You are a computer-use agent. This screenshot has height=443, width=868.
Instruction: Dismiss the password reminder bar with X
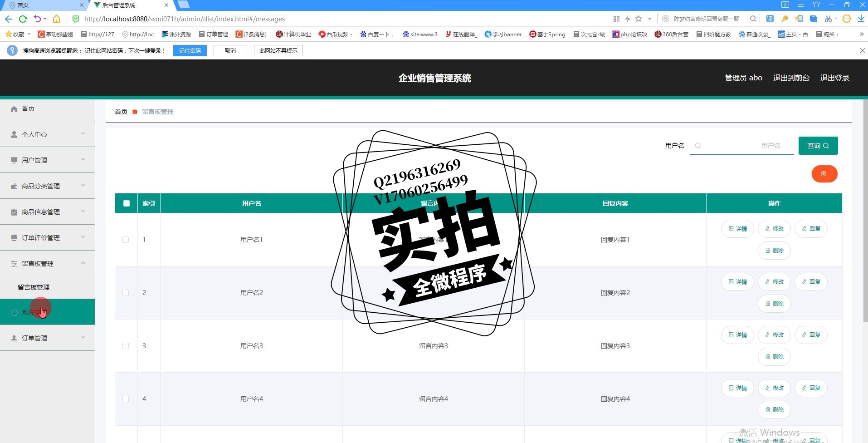(862, 50)
